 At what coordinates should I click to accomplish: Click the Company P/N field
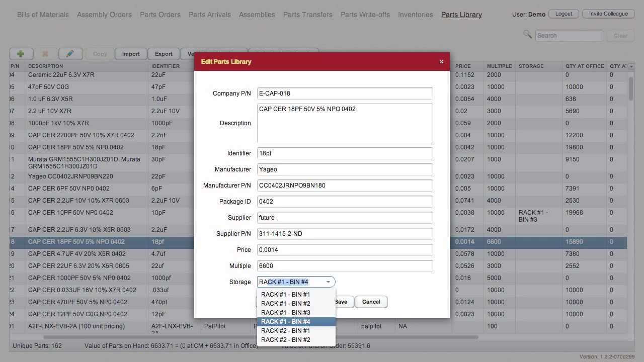coord(345,93)
